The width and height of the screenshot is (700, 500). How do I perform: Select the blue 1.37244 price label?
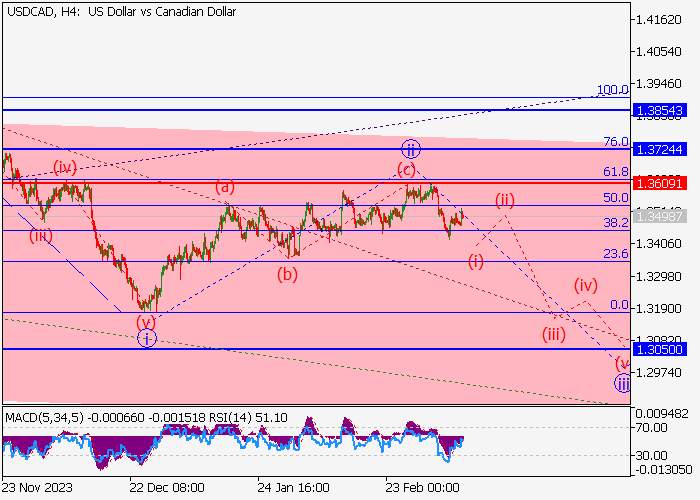click(659, 149)
